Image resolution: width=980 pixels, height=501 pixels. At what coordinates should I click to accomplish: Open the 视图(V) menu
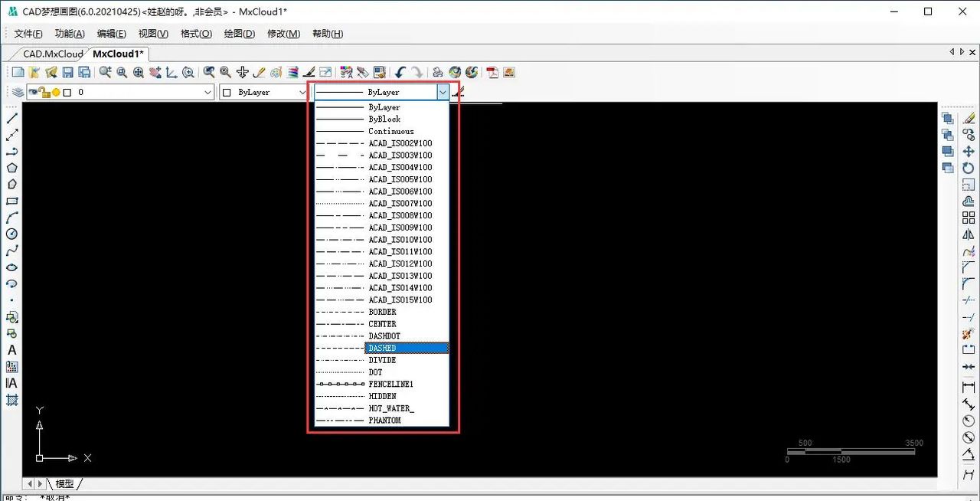coord(153,34)
